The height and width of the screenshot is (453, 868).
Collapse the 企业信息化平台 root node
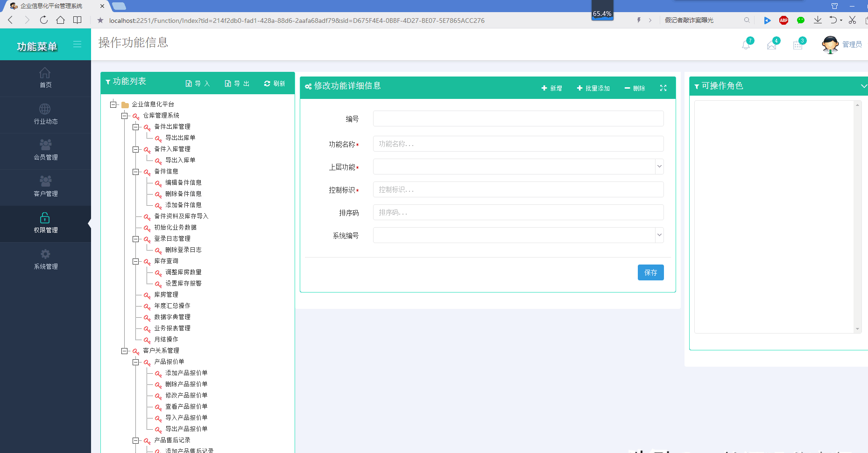(x=113, y=105)
